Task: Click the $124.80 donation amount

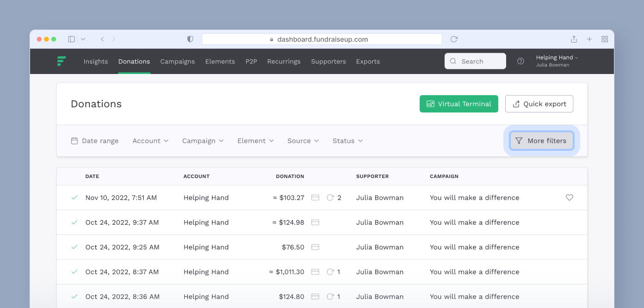Action: [x=291, y=296]
